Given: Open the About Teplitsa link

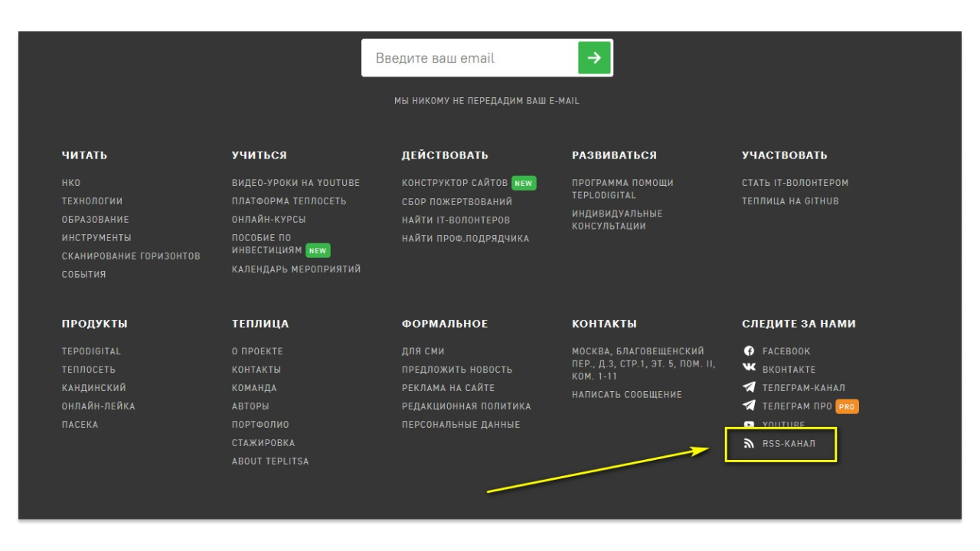Looking at the screenshot, I should (x=270, y=461).
